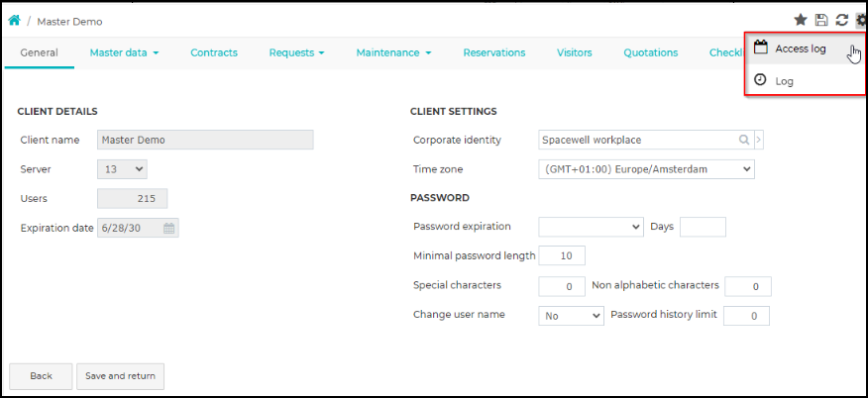Image resolution: width=868 pixels, height=398 pixels.
Task: Open the Quotations tab
Action: [650, 53]
